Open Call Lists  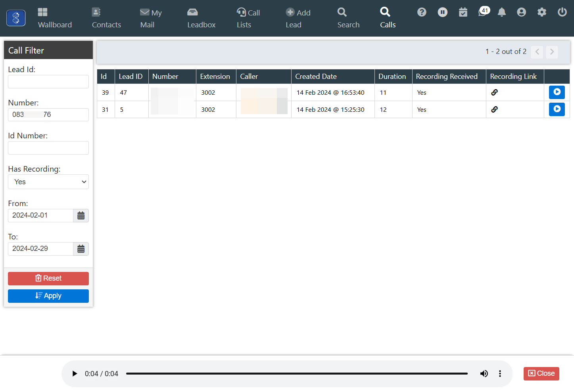[248, 18]
